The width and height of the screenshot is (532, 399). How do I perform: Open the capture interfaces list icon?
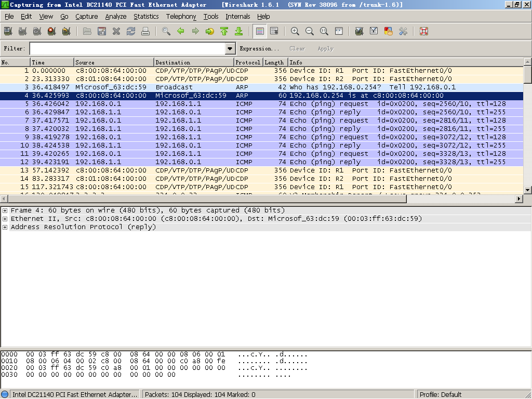click(x=8, y=31)
